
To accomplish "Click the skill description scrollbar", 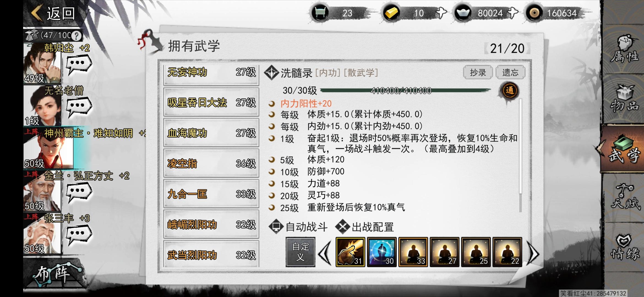I will pos(520,155).
